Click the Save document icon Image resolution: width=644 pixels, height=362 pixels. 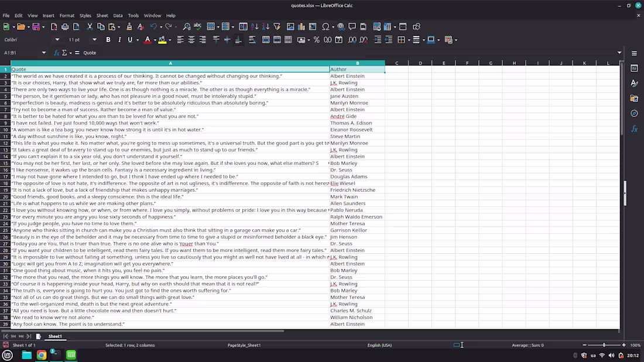(x=36, y=27)
